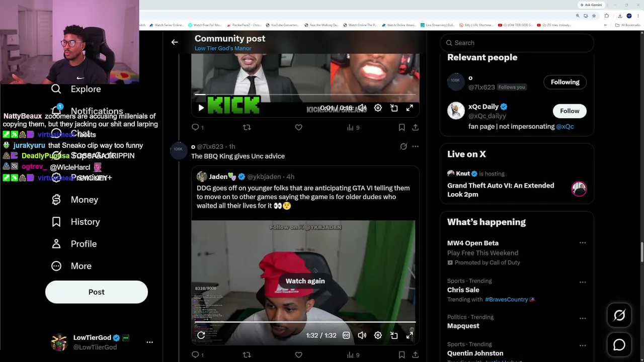Image resolution: width=644 pixels, height=362 pixels.
Task: Expand the More menu in sidebar
Action: (x=71, y=266)
